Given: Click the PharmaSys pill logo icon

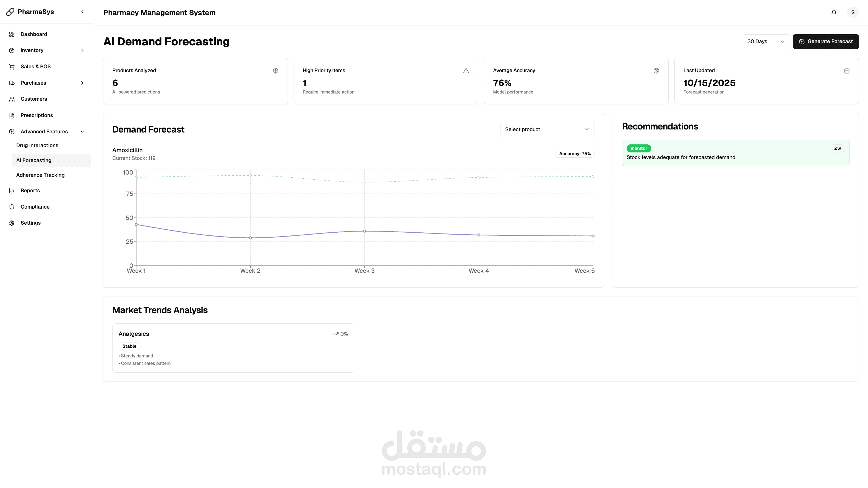Looking at the screenshot, I should pos(10,12).
